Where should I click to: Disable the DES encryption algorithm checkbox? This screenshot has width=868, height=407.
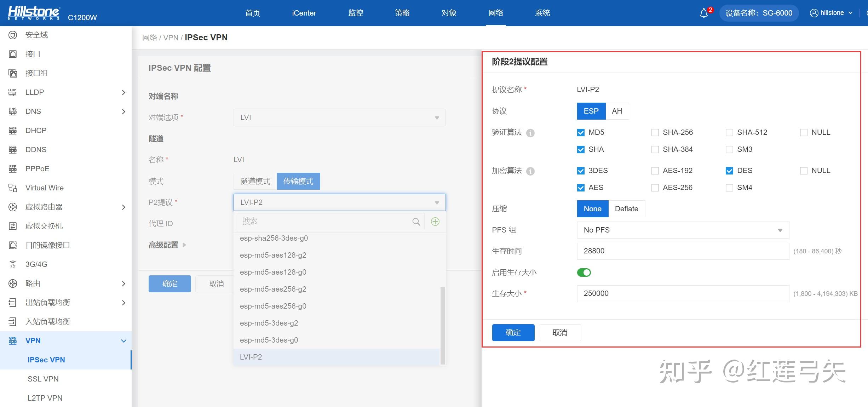(x=729, y=170)
